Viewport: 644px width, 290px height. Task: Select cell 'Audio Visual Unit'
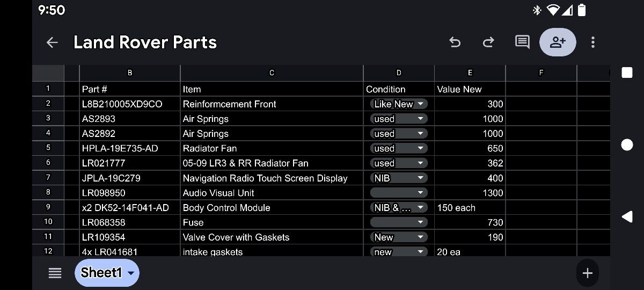coord(272,193)
